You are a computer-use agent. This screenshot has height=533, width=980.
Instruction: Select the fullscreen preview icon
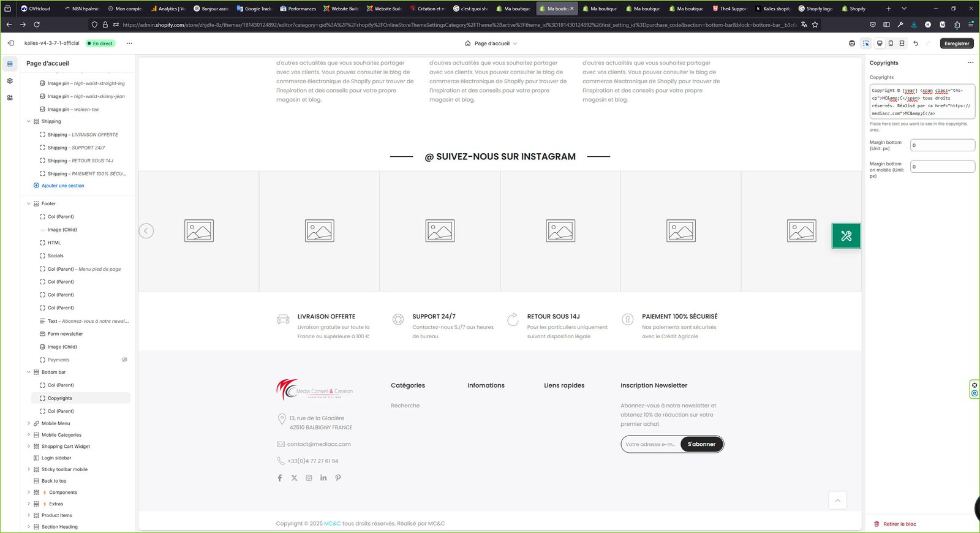(x=902, y=43)
